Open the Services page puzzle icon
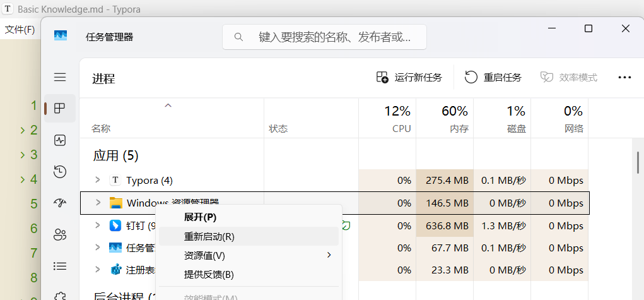This screenshot has height=300, width=644. [x=60, y=296]
